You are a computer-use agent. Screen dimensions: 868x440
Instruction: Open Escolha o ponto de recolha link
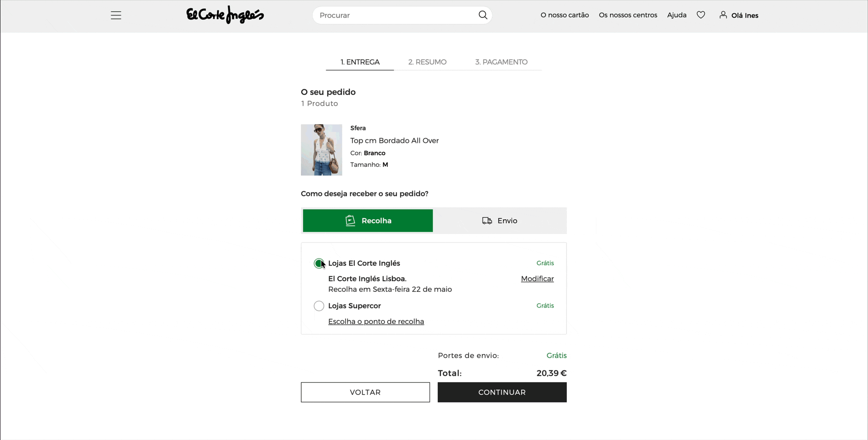click(x=376, y=321)
